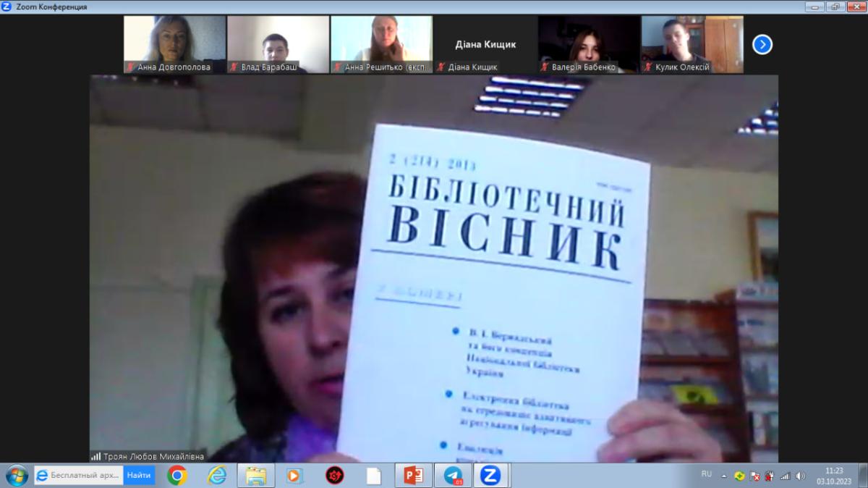This screenshot has width=868, height=488.
Task: Open Internet Explorer from taskbar
Action: [x=217, y=476]
